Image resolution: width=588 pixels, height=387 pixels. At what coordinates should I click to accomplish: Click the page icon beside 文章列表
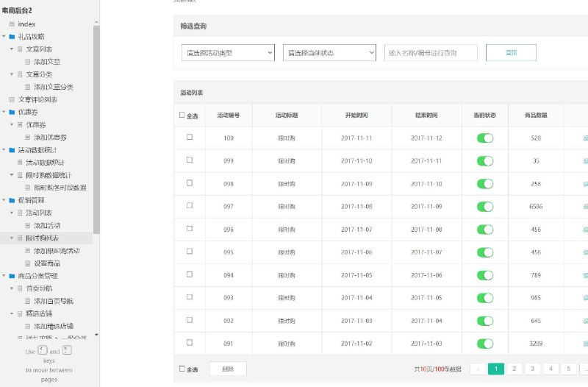(20, 49)
